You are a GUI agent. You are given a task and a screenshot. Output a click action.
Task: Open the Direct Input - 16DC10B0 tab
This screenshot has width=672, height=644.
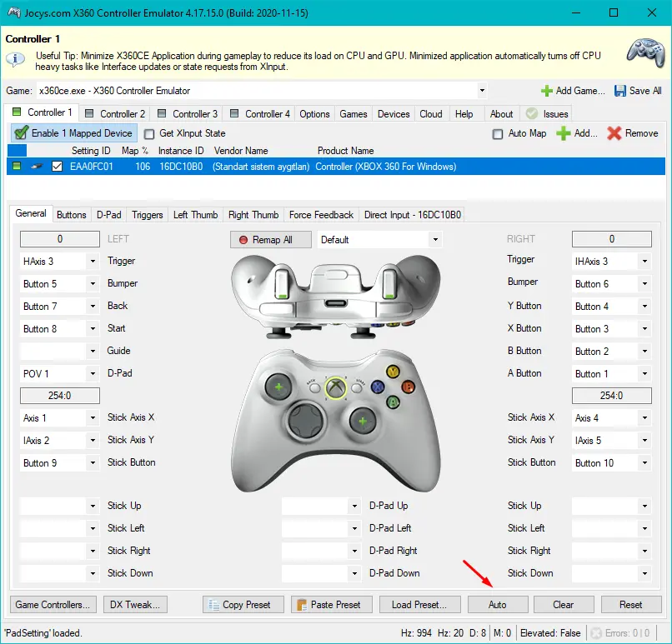412,214
